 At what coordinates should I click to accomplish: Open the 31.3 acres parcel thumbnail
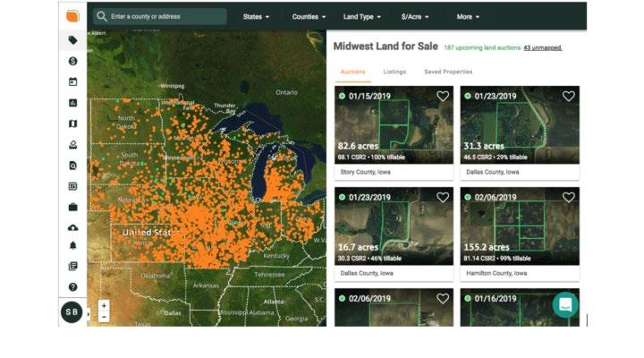point(520,125)
